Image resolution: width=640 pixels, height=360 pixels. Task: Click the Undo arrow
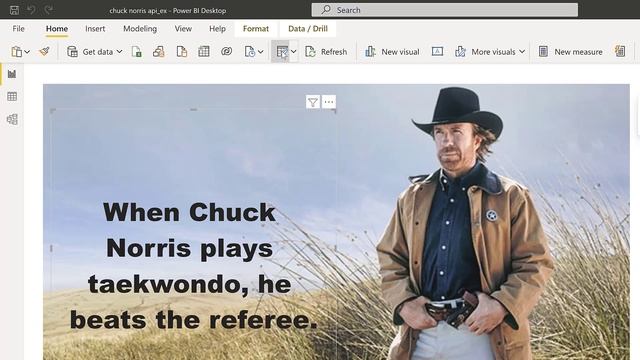[31, 10]
